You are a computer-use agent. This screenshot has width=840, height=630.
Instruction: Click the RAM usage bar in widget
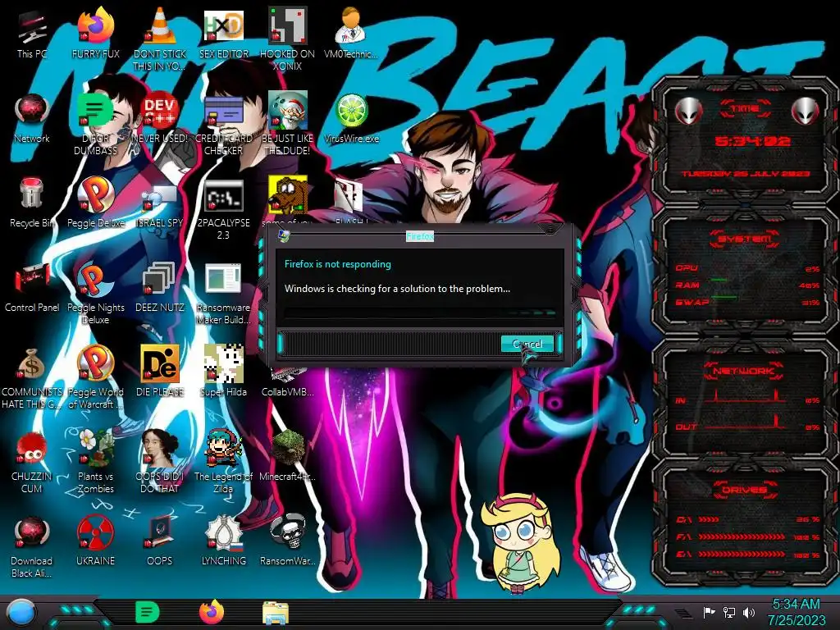719,280
